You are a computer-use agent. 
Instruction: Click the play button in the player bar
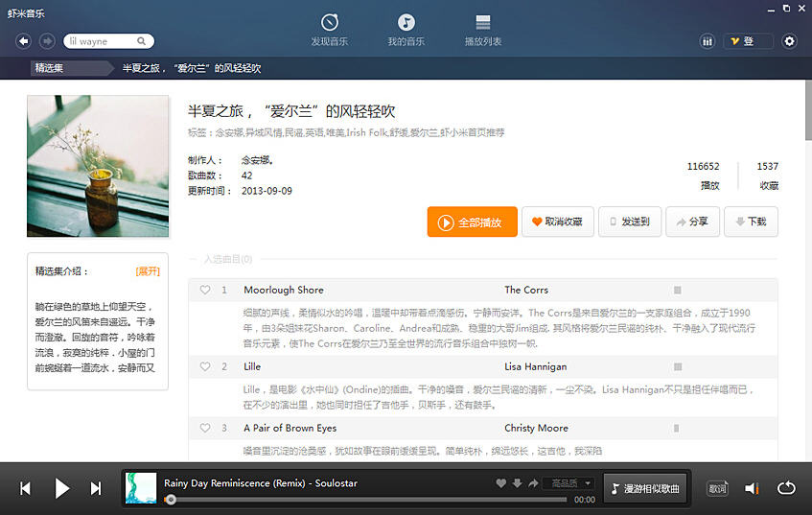pos(61,489)
